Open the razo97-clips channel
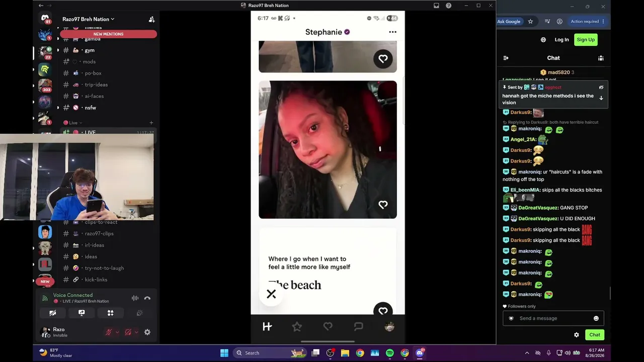Viewport: 644px width, 362px height. 108,234
